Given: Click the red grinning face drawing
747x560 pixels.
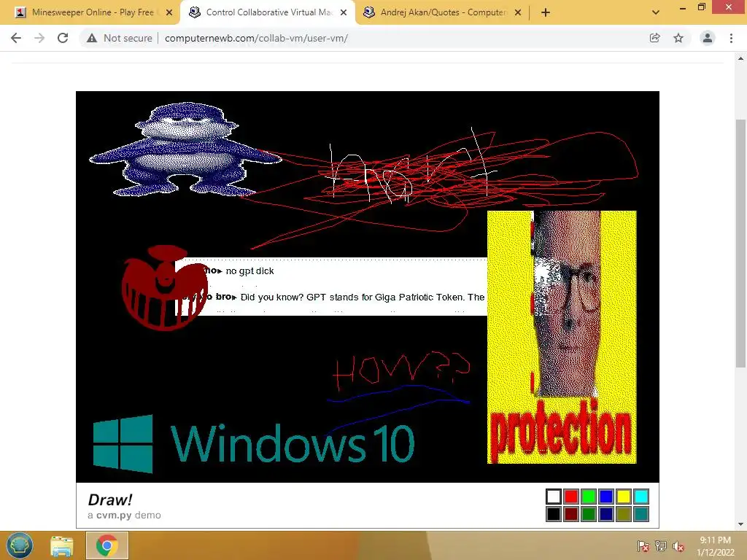Looking at the screenshot, I should tap(164, 288).
